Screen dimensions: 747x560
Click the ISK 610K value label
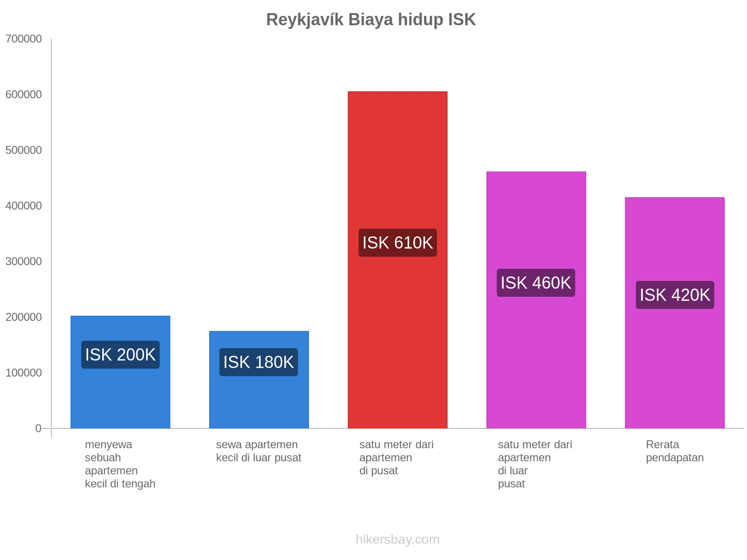click(398, 243)
